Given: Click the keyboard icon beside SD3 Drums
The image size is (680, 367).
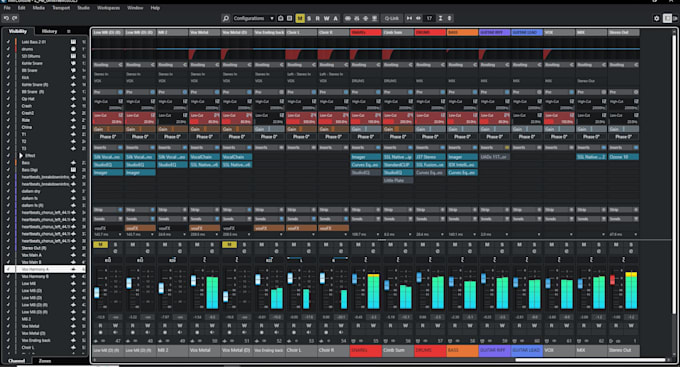Looking at the screenshot, I should [73, 56].
